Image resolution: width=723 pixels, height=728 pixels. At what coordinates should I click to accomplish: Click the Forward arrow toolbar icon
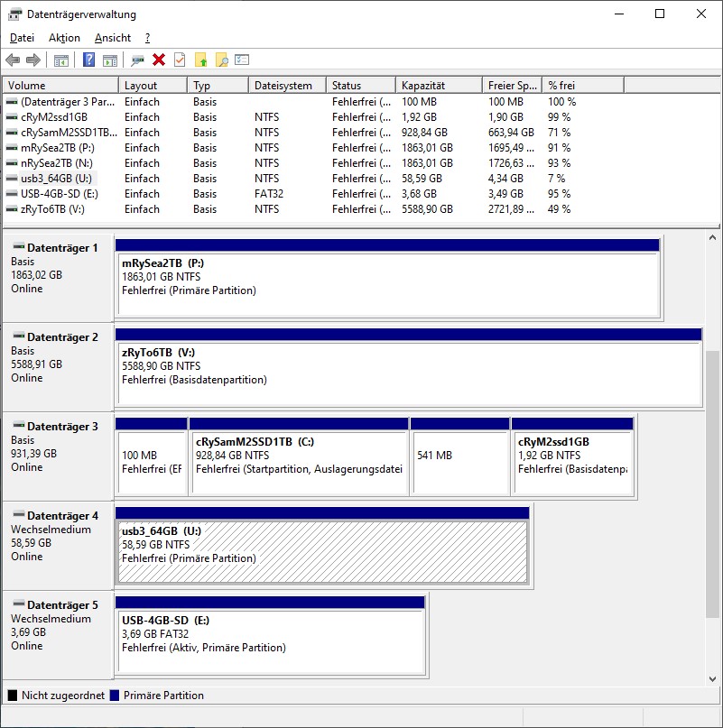33,60
